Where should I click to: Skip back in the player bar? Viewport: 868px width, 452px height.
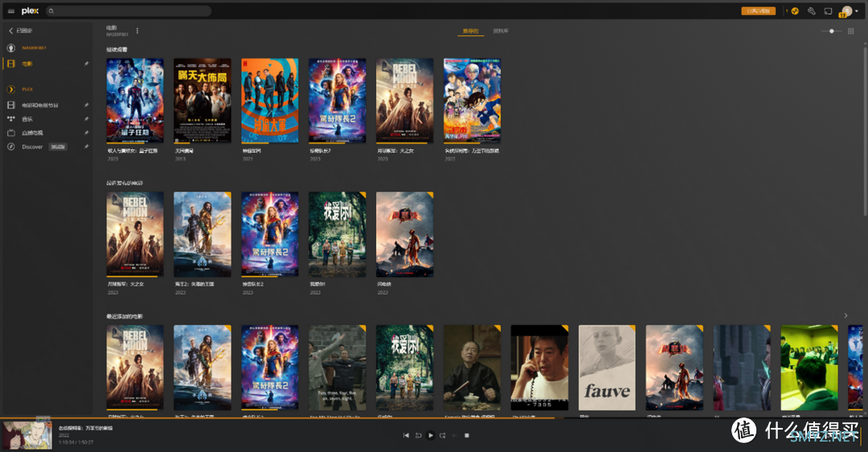pos(419,435)
